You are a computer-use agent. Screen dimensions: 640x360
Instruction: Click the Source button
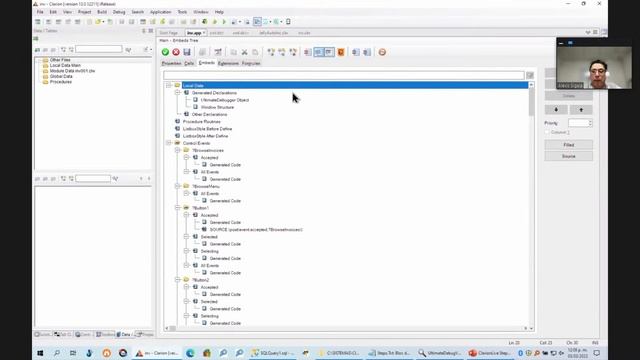point(569,156)
